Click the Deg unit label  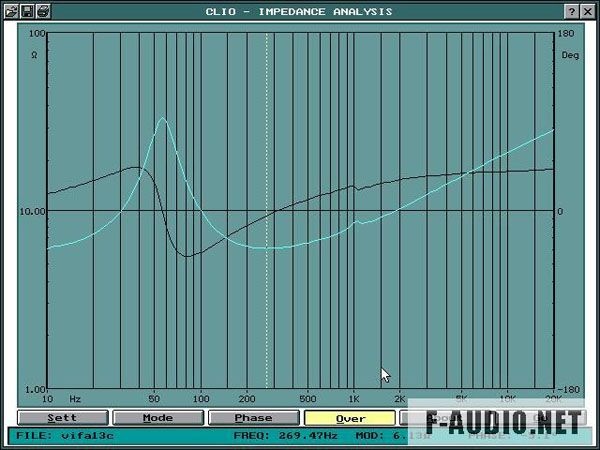pyautogui.click(x=570, y=55)
